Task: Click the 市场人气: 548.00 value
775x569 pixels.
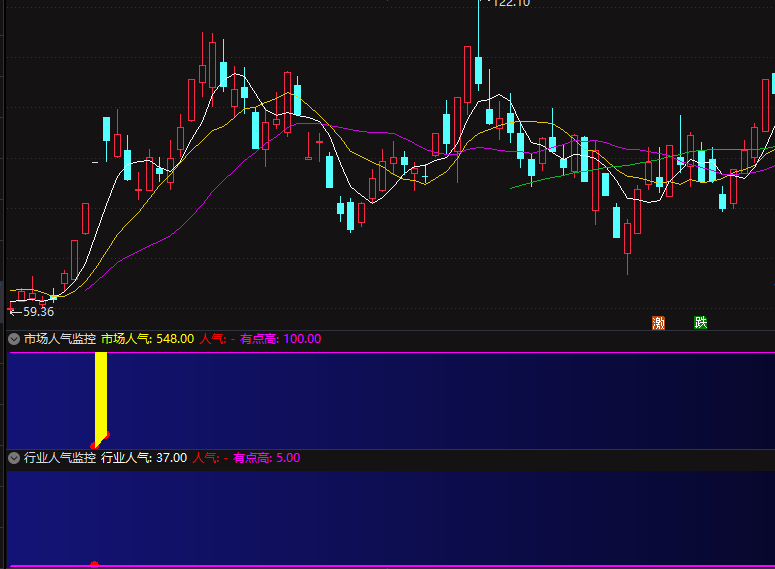Action: point(147,339)
